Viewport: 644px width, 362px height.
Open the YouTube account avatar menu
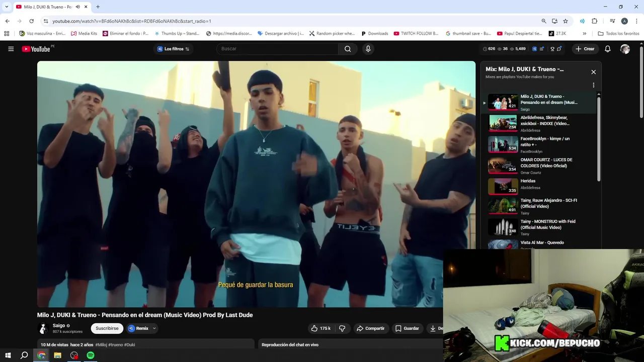(x=625, y=49)
